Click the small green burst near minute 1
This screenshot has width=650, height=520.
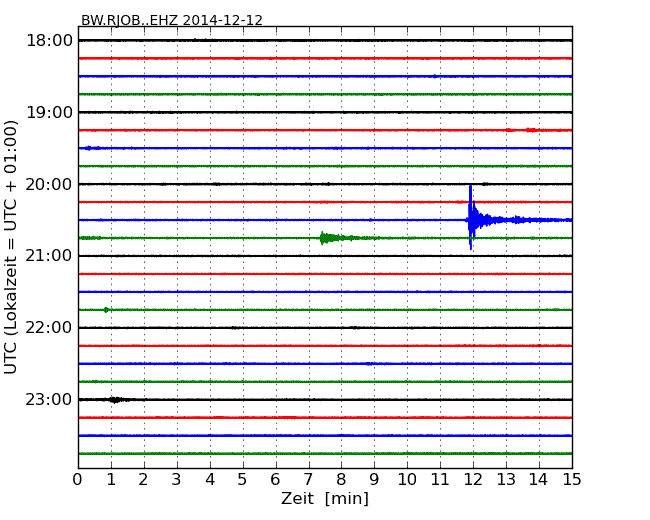(107, 310)
